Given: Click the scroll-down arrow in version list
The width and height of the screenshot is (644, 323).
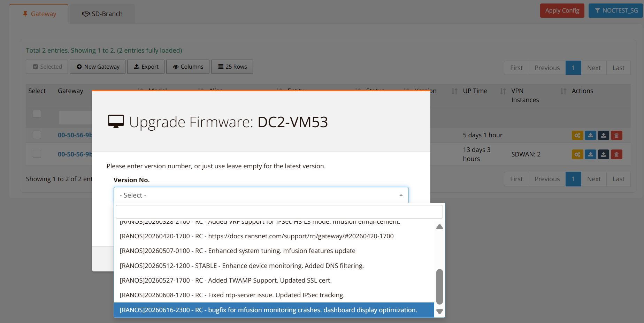Looking at the screenshot, I should click(439, 312).
